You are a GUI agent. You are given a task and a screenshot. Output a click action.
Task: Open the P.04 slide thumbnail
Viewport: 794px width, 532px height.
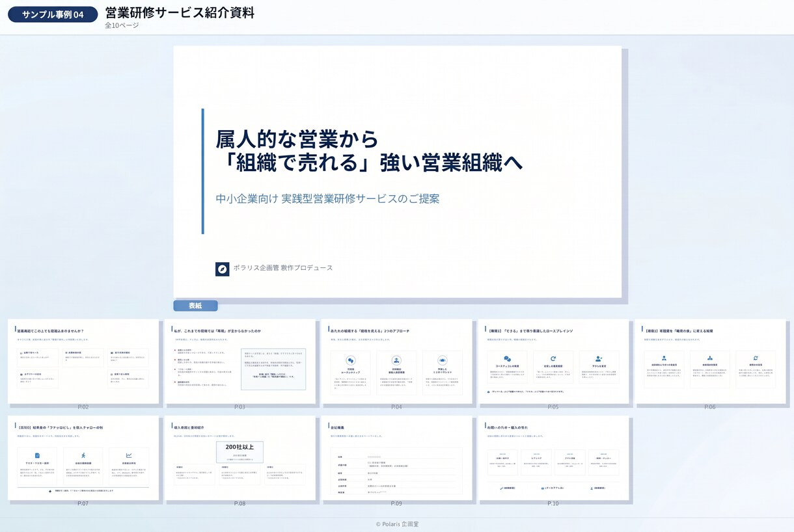(x=396, y=361)
